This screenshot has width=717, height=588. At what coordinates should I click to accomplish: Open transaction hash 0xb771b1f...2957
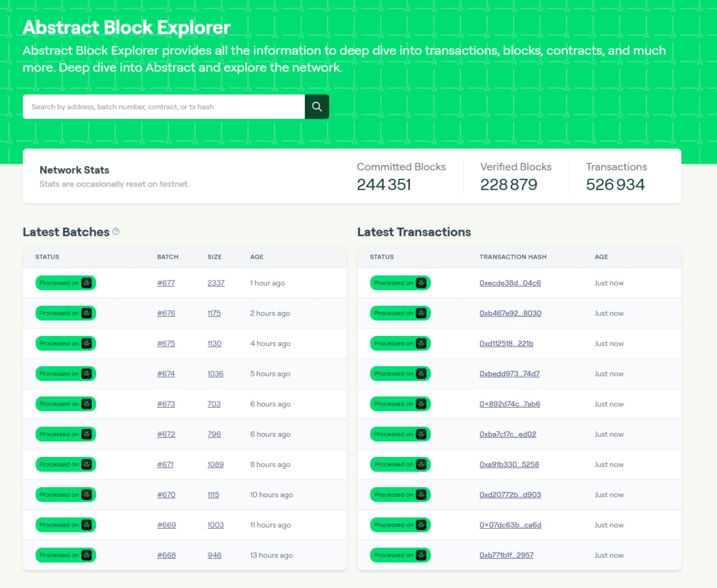click(x=506, y=555)
